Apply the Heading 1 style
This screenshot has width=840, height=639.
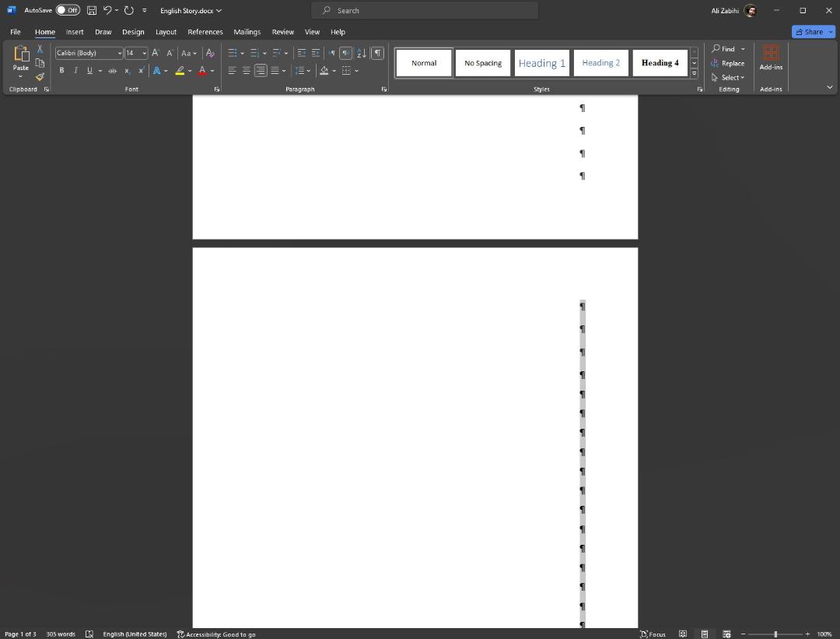point(541,63)
